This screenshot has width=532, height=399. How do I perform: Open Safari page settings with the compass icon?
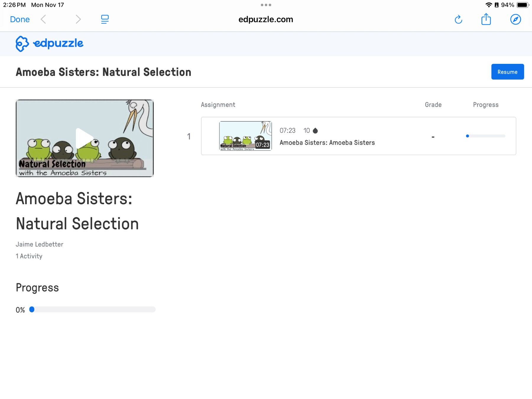pos(515,19)
